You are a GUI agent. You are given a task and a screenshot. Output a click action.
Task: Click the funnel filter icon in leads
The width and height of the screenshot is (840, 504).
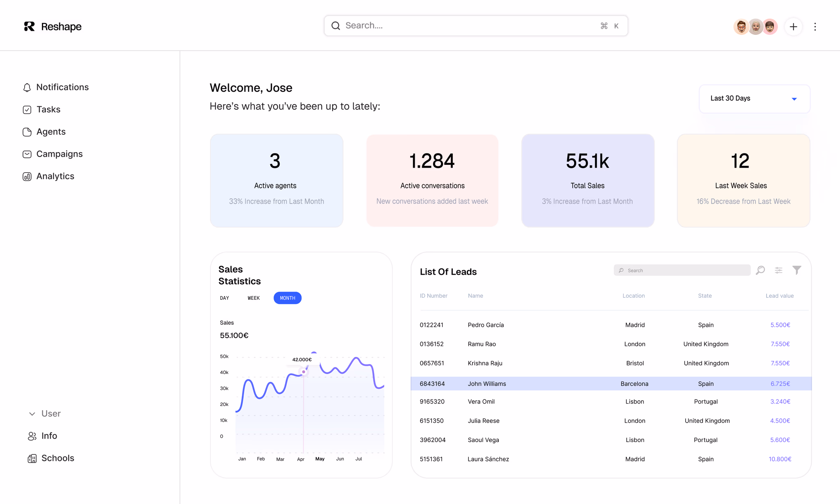(797, 270)
